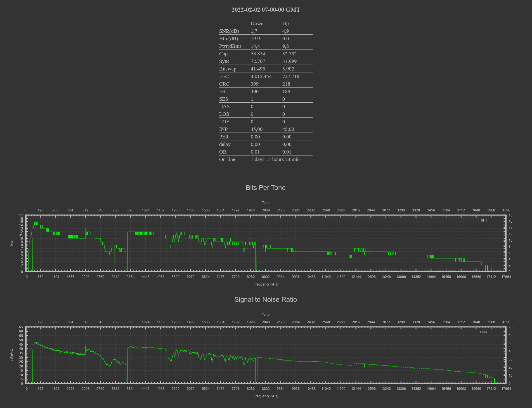
Task: Click the upstream bitswap value 3.902
Action: click(x=288, y=69)
